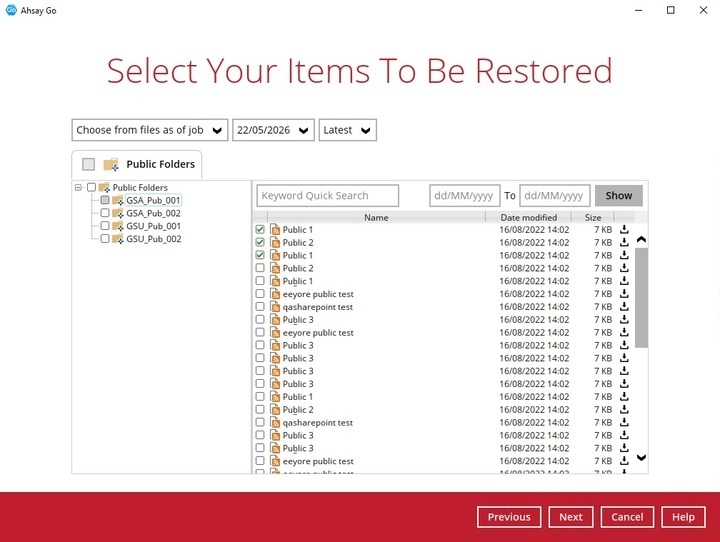Click the first 'eeyore public test' file name
Viewport: 720px width, 542px height.
coord(318,294)
